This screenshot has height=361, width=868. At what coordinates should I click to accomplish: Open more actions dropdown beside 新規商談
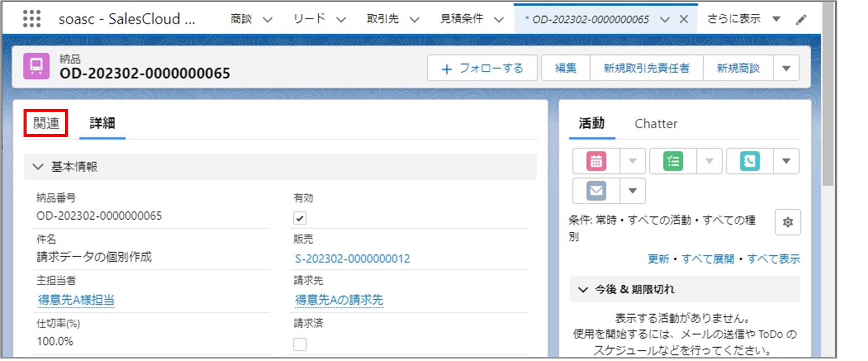(786, 68)
